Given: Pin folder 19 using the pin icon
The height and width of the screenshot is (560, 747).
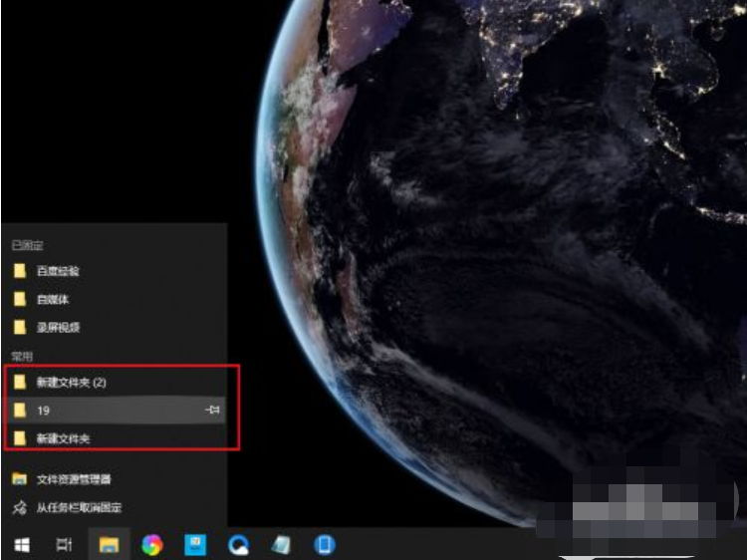Looking at the screenshot, I should point(212,410).
